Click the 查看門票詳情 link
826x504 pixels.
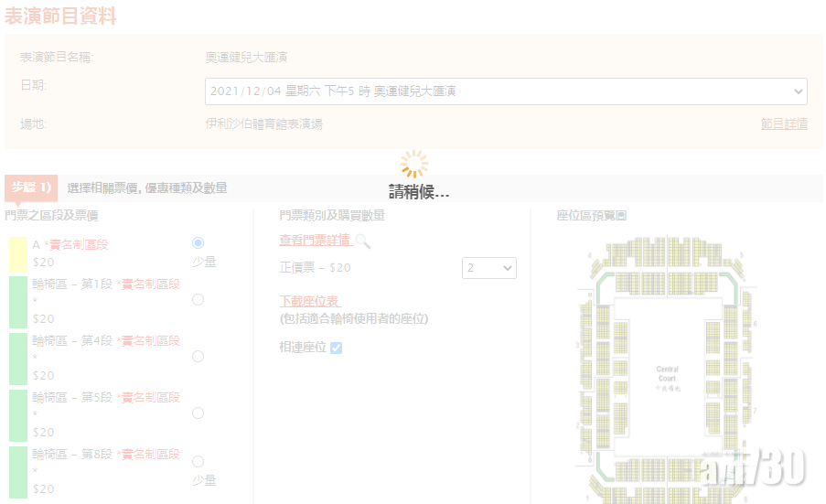click(315, 241)
